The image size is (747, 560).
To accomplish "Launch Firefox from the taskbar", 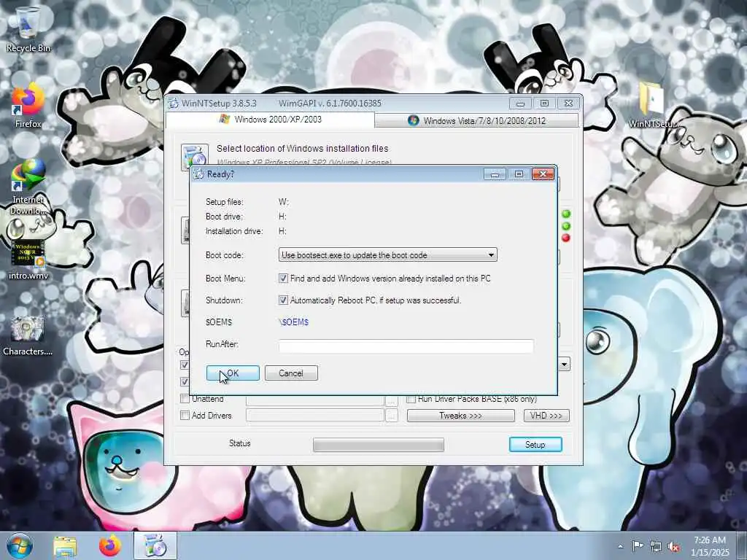I will (110, 546).
